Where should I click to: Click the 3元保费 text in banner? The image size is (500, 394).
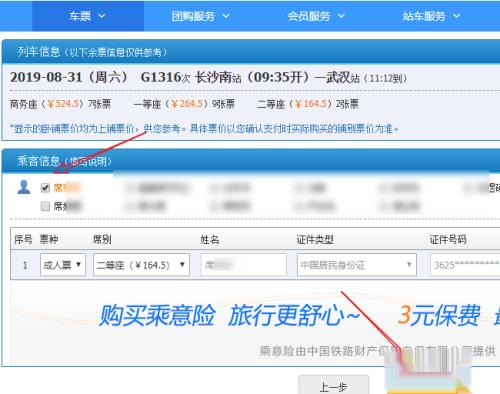point(439,315)
